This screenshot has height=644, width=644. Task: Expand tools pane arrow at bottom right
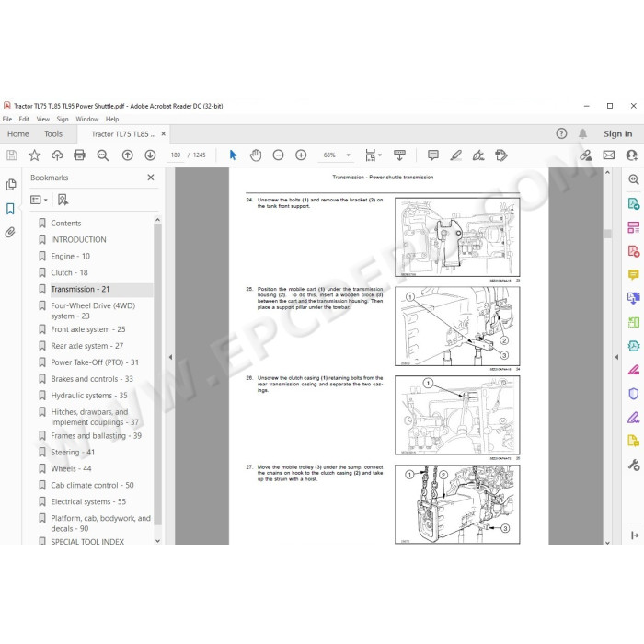635,535
